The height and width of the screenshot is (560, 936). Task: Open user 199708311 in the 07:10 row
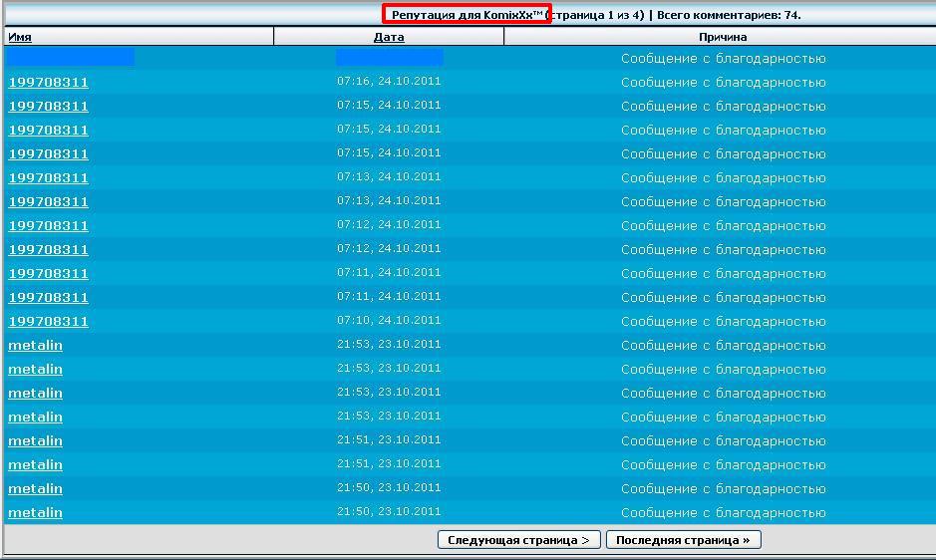[x=49, y=321]
